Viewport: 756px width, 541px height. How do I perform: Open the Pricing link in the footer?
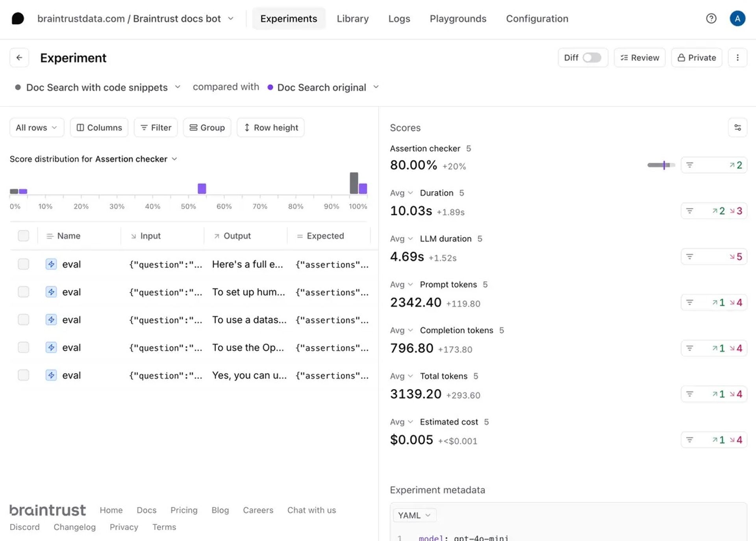(x=184, y=510)
